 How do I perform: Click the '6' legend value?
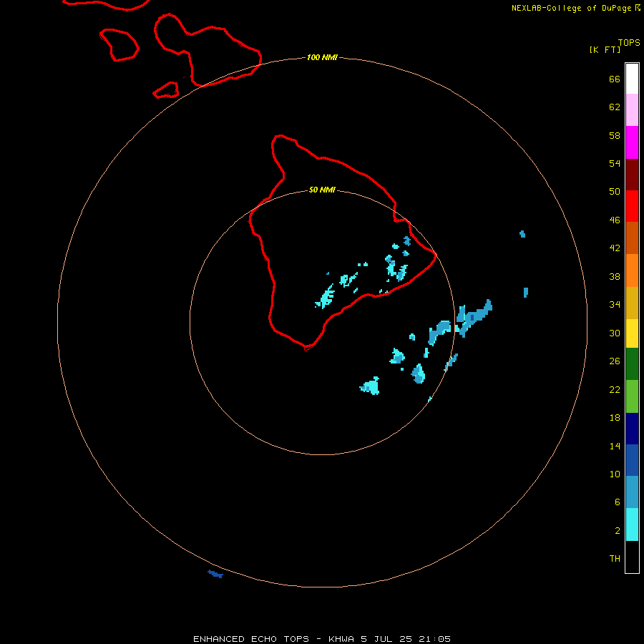click(617, 502)
